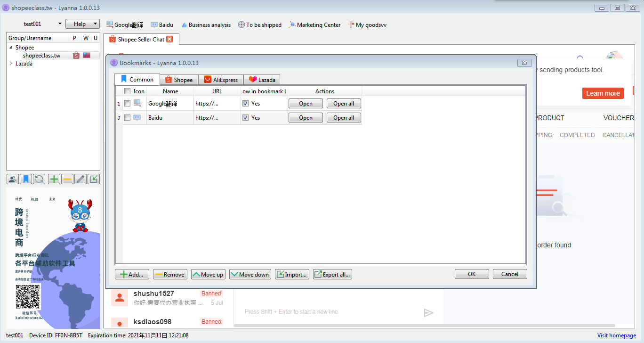Click the Import... button
Image resolution: width=644 pixels, height=343 pixels.
pyautogui.click(x=292, y=274)
